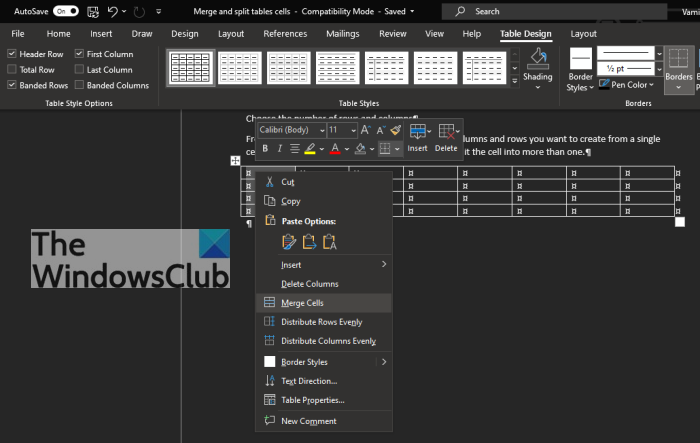This screenshot has height=443, width=700.
Task: Click the Bold icon in mini toolbar
Action: pos(265,149)
